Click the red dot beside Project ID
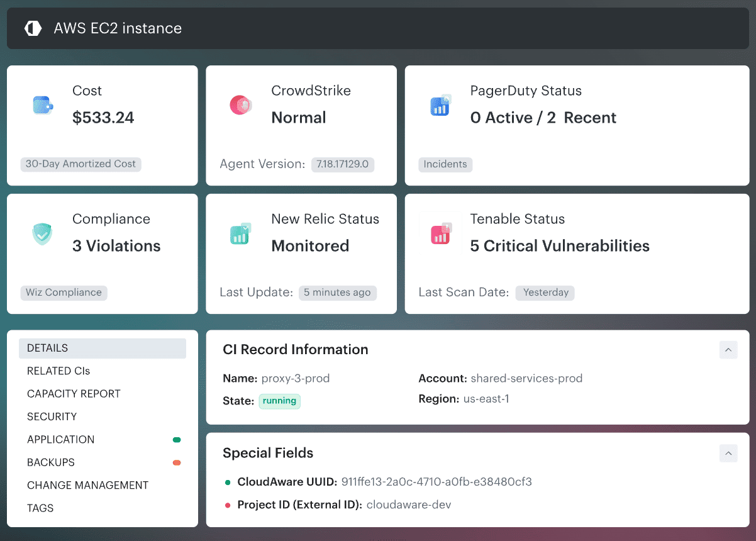756x541 pixels. (x=228, y=505)
